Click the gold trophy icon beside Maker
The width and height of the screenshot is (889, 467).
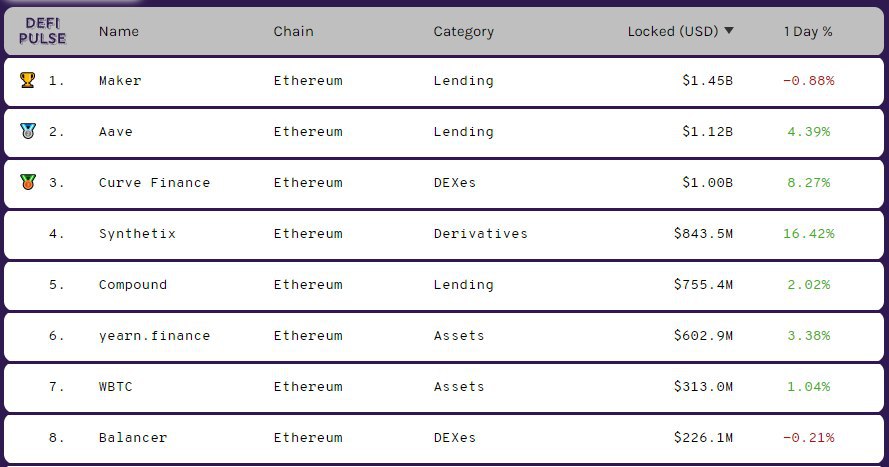click(x=27, y=80)
